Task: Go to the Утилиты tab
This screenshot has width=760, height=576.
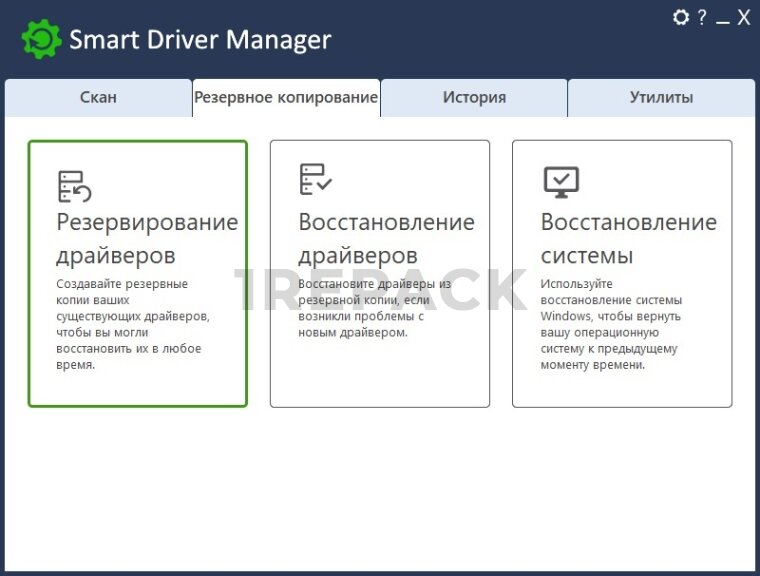Action: coord(661,98)
